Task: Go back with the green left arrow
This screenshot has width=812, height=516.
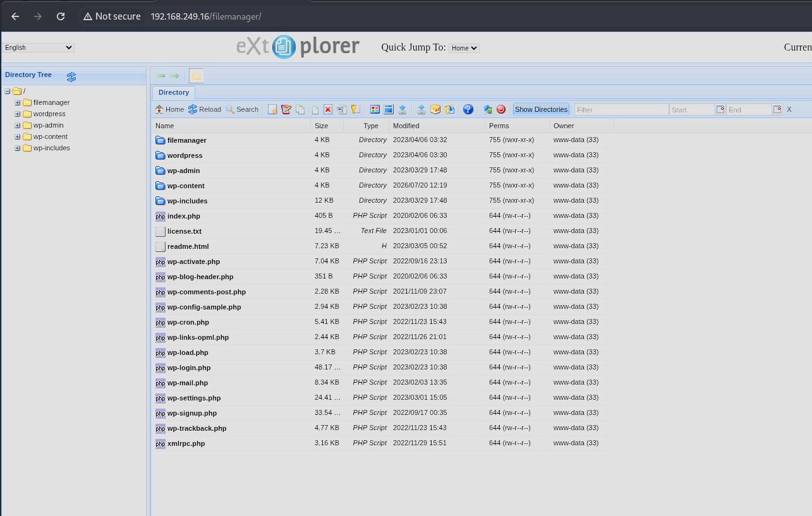Action: 161,76
